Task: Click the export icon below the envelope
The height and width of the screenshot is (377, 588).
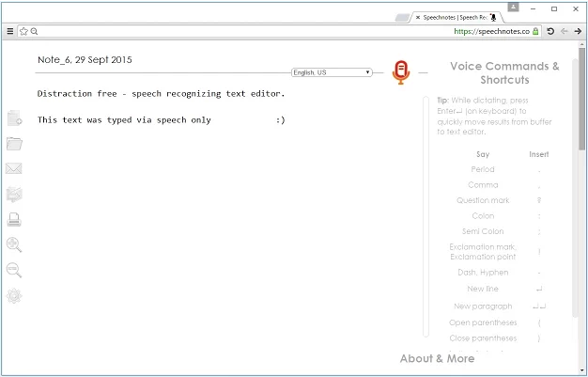Action: [x=14, y=194]
